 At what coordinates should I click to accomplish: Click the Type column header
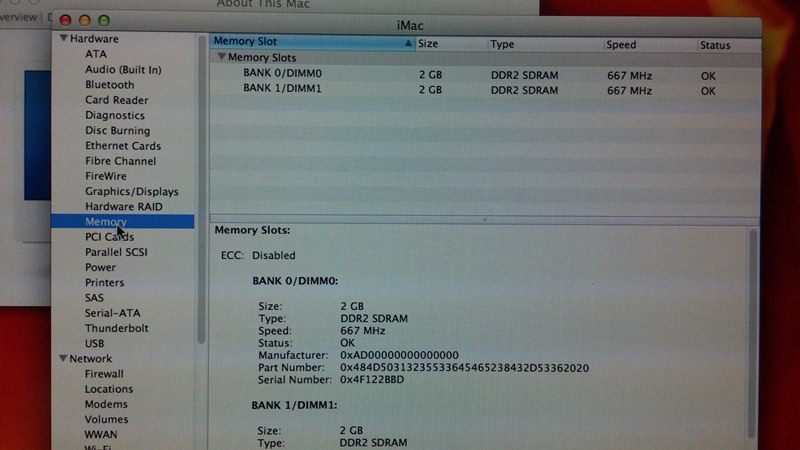point(545,44)
